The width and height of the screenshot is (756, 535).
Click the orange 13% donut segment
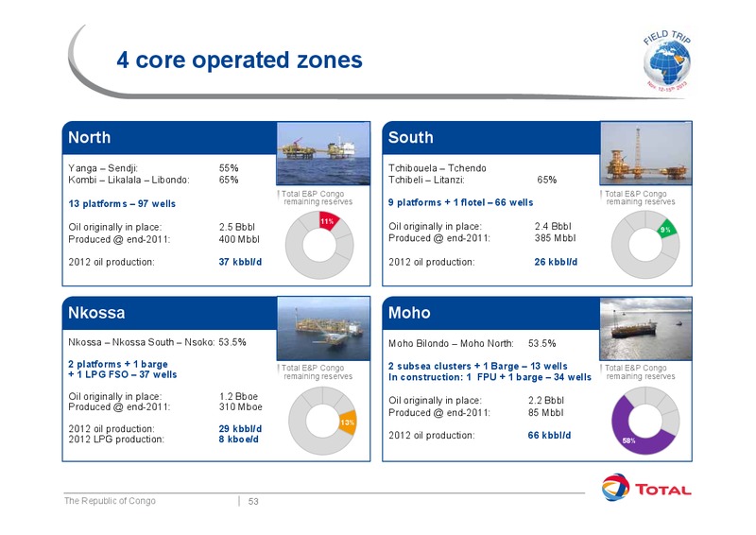pyautogui.click(x=348, y=423)
